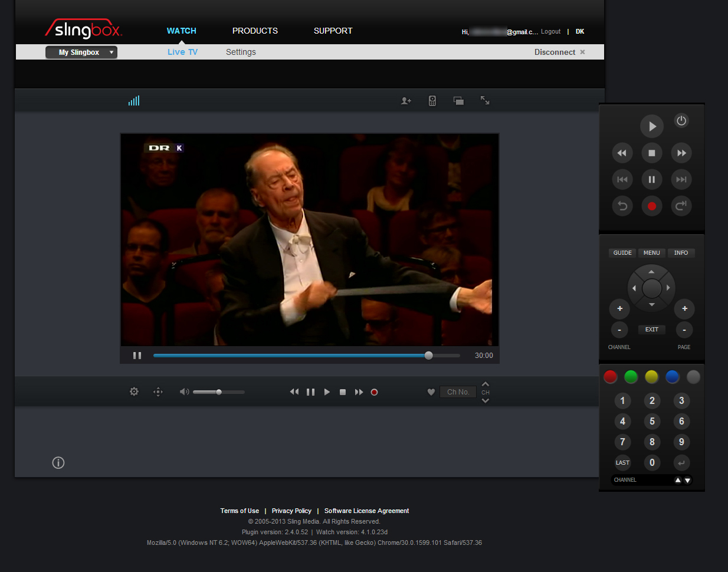
Task: Open the video settings gear icon
Action: [x=134, y=392]
